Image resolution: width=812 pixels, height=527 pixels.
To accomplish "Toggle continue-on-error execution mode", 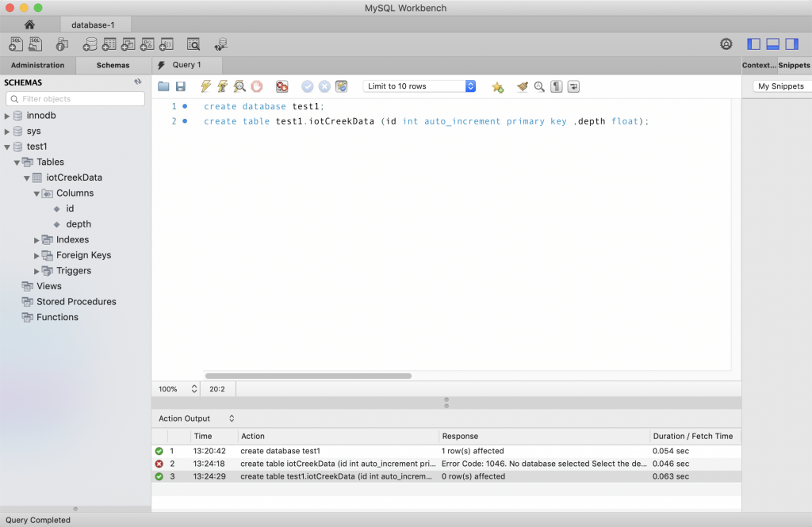I will pos(282,86).
